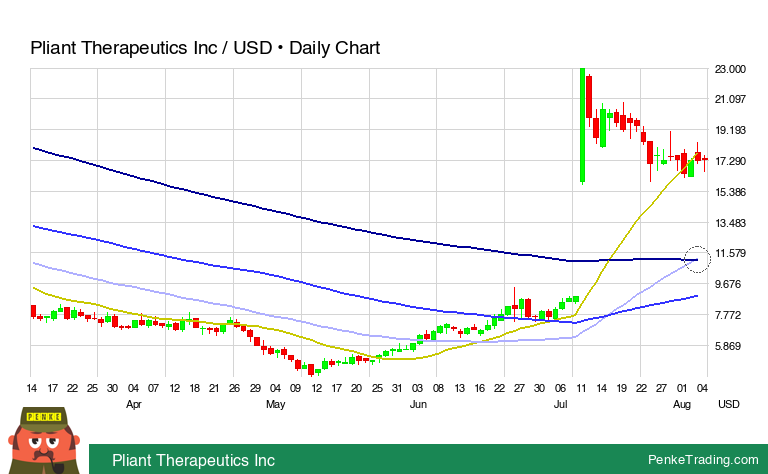The width and height of the screenshot is (768, 474).
Task: Click the '11' date axis label
Action: (x=581, y=388)
